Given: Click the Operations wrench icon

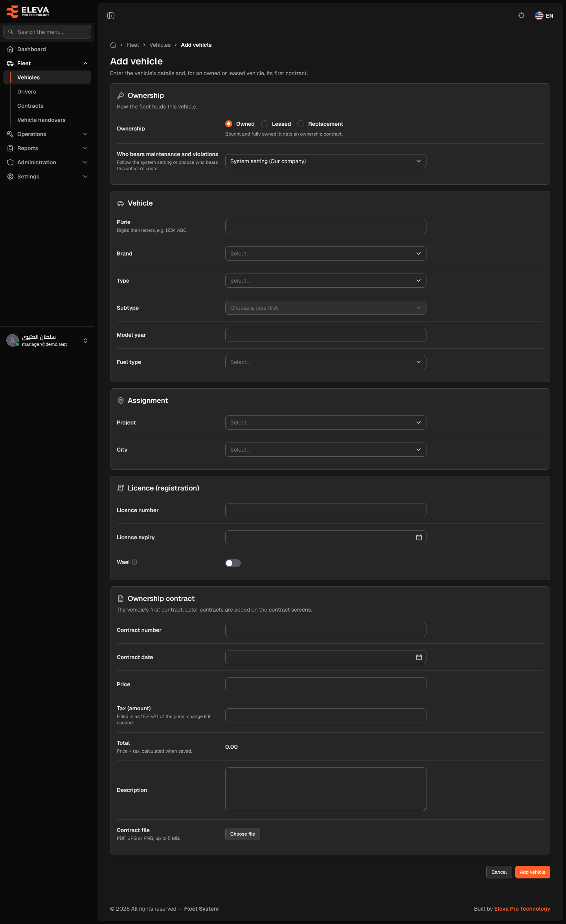Looking at the screenshot, I should tap(10, 134).
